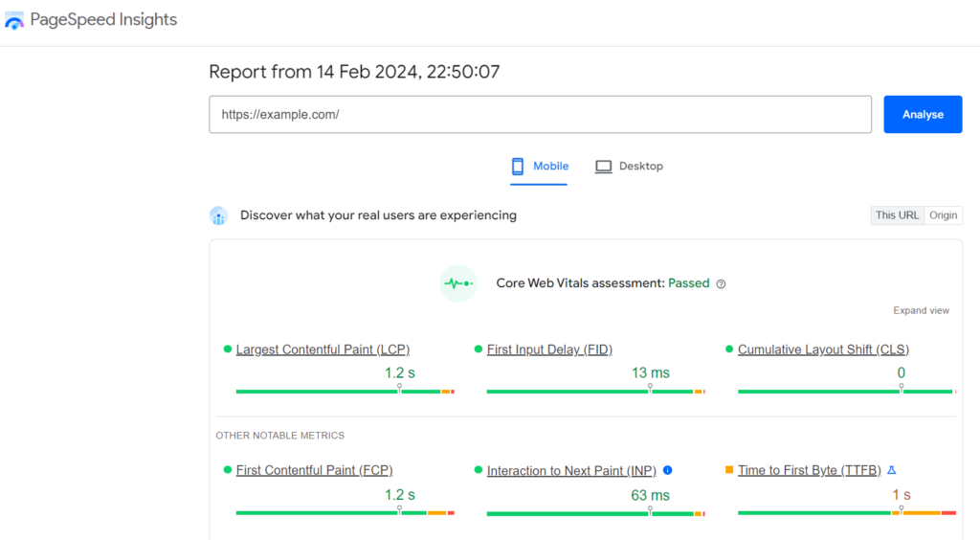The image size is (980, 540).
Task: Open the Core Web Vitals help icon
Action: 721,283
